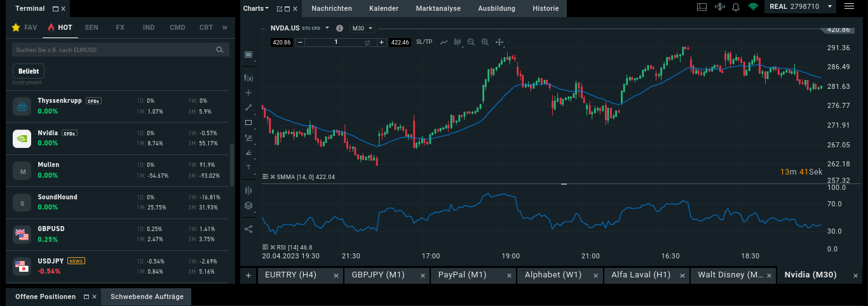Open the workspace layout icon
This screenshot has height=306, width=868.
coord(702,7)
